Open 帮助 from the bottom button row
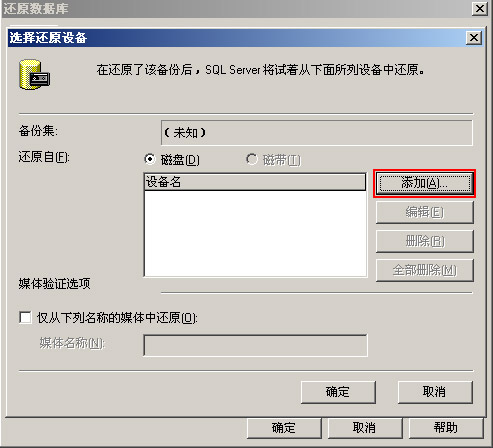 446,428
